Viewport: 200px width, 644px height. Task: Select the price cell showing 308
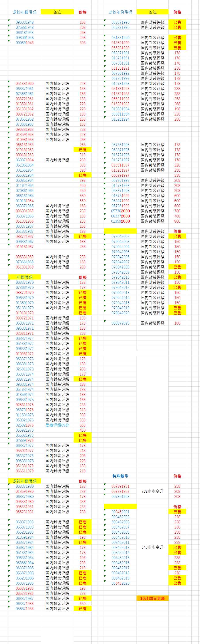(x=83, y=43)
